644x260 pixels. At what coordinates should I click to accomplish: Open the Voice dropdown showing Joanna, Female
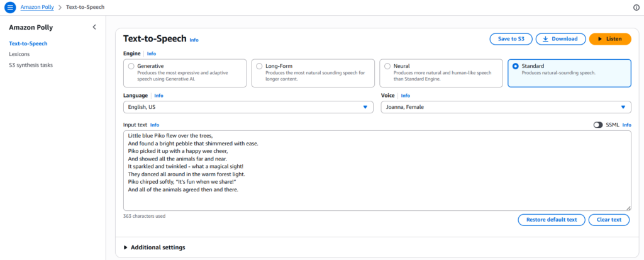point(505,107)
